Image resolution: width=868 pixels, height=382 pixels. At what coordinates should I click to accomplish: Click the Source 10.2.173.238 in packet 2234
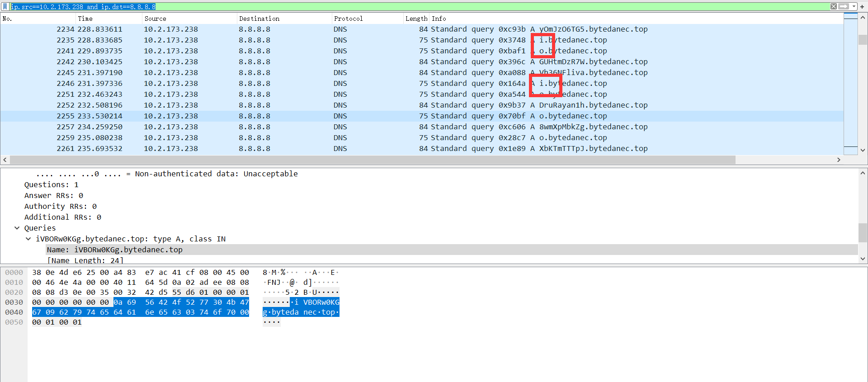(171, 29)
